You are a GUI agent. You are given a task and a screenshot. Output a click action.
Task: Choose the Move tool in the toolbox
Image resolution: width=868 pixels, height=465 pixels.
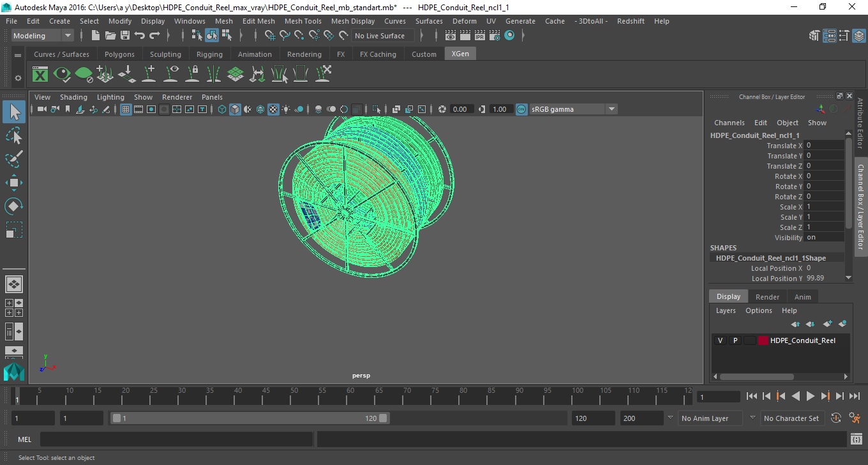point(13,183)
